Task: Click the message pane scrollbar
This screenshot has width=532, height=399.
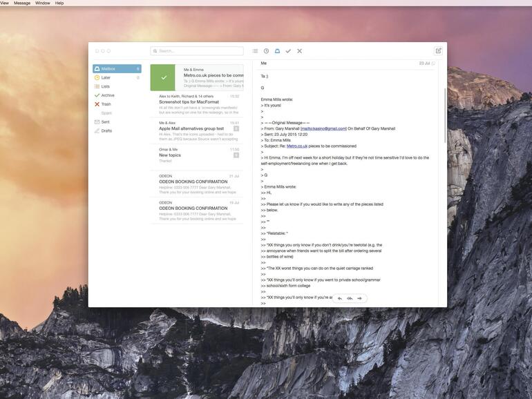Action: [x=445, y=115]
